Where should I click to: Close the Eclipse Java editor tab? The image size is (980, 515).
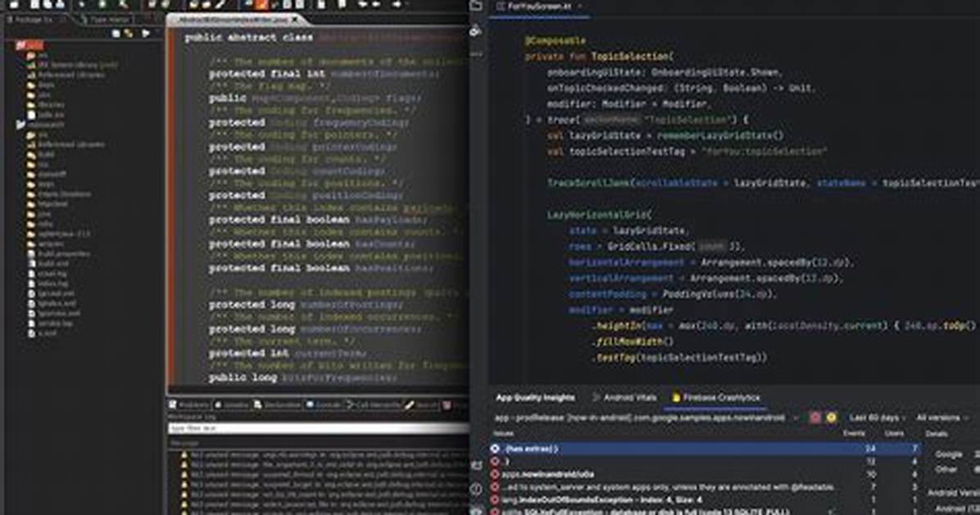click(x=295, y=20)
